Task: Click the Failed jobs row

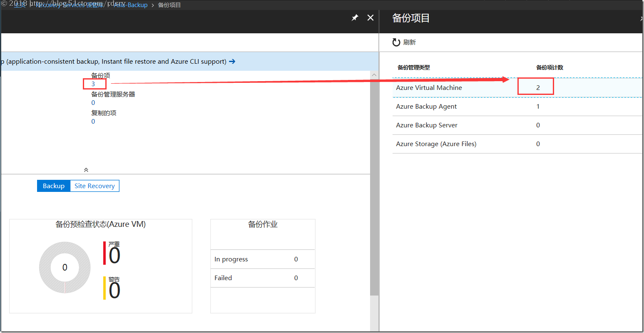Action: 263,278
